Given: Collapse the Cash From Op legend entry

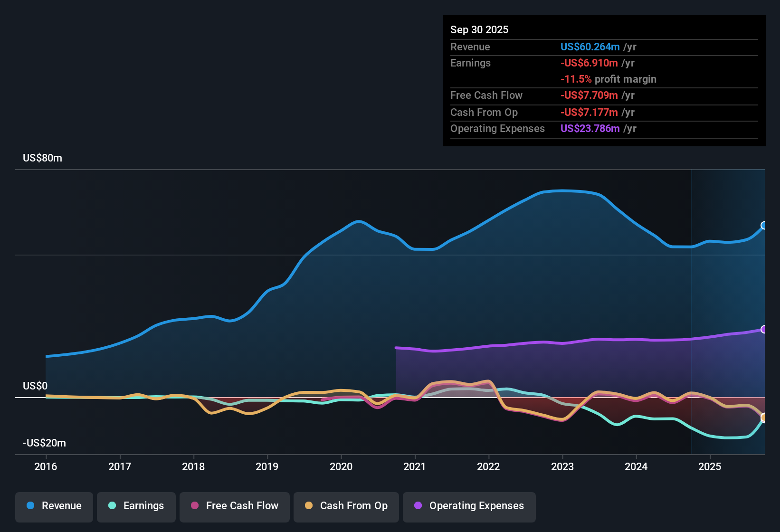Looking at the screenshot, I should (x=346, y=506).
